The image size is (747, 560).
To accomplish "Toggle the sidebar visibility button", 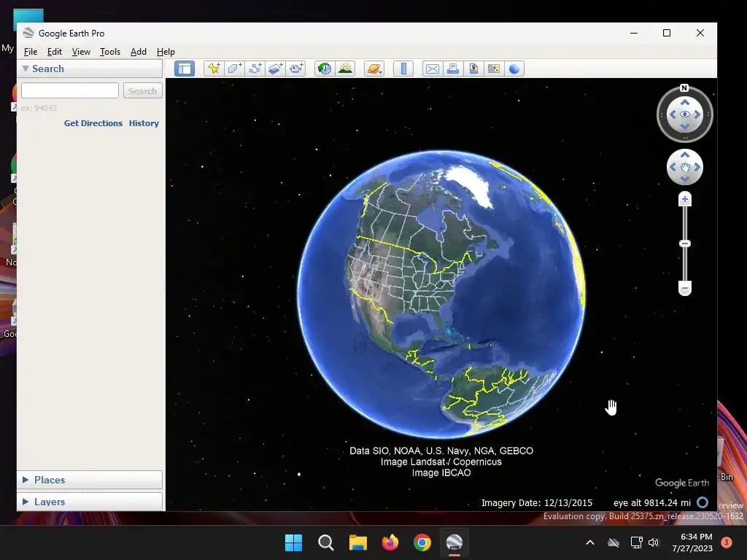I will tap(185, 69).
